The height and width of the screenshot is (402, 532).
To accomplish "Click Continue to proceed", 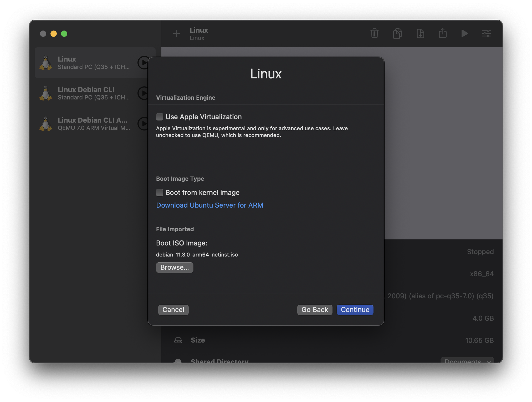I will click(x=355, y=310).
